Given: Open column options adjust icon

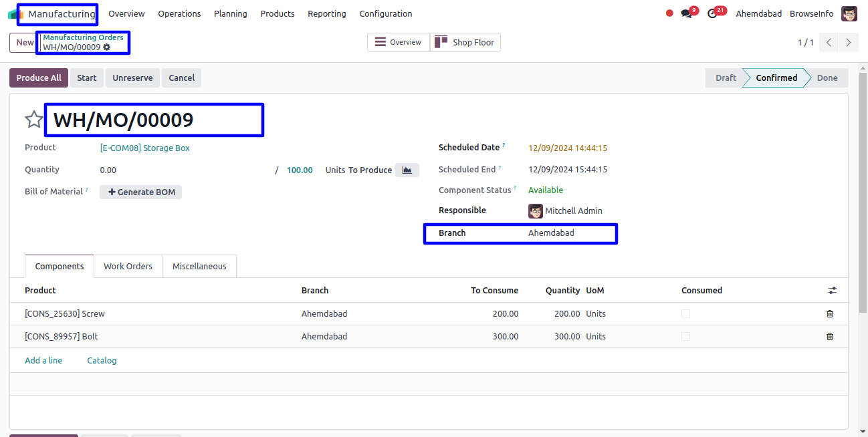Looking at the screenshot, I should click(832, 291).
